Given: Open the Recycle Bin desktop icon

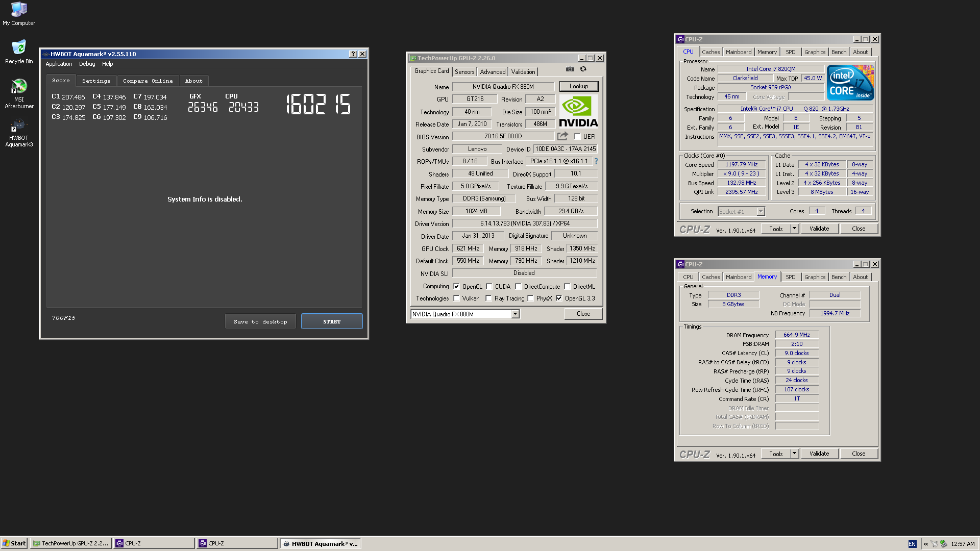Looking at the screenshot, I should [x=19, y=52].
